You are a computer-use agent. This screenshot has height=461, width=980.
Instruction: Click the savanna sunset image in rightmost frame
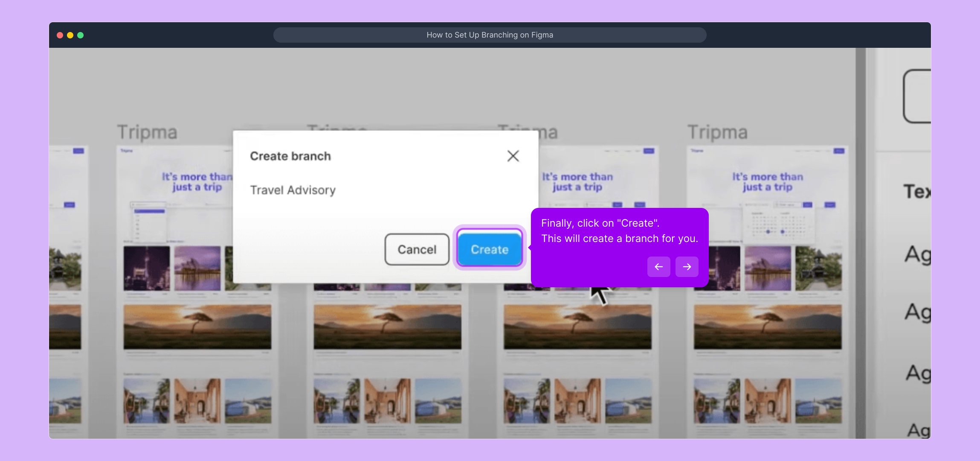tap(768, 327)
